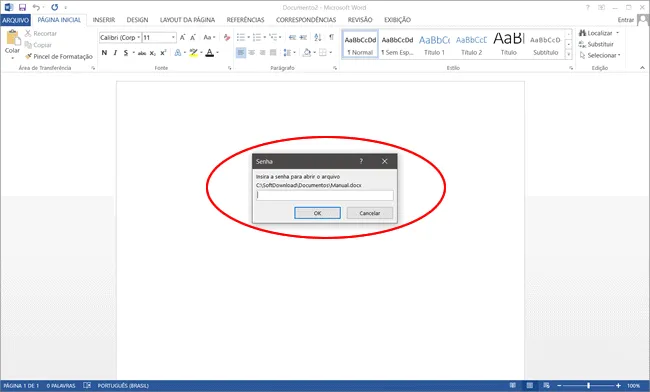Toggle underline S formatting
Screen dimensions: 650x392
point(126,53)
